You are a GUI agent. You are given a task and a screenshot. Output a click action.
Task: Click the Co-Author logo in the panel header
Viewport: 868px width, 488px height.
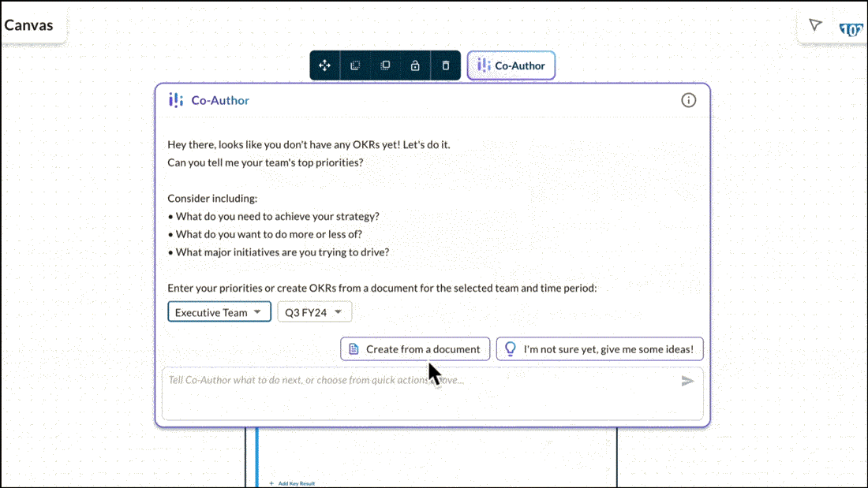[176, 100]
